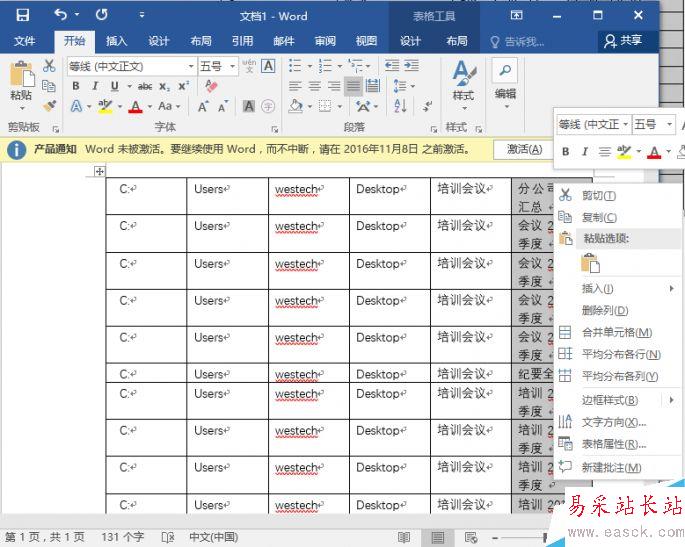Choose 新建批注(M) new comment

point(619,468)
